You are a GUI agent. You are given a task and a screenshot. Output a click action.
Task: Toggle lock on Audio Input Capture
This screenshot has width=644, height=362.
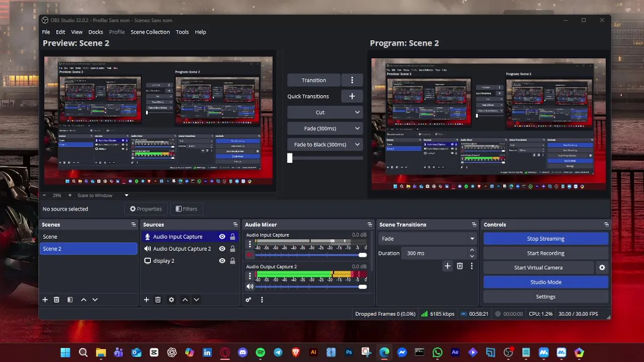[232, 237]
